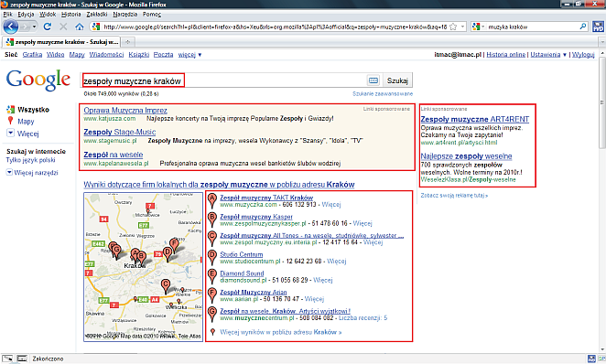This screenshot has height=364, width=606.
Task: Select map marker G beside Zespół na wesele
Action: pyautogui.click(x=211, y=315)
